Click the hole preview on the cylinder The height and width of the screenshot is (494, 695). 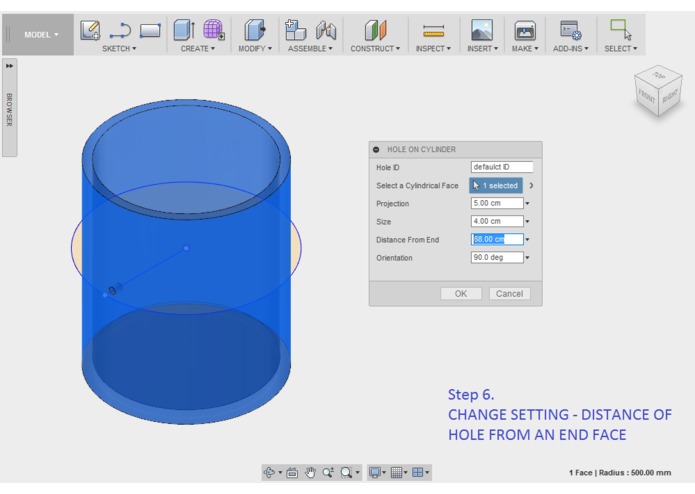click(115, 290)
